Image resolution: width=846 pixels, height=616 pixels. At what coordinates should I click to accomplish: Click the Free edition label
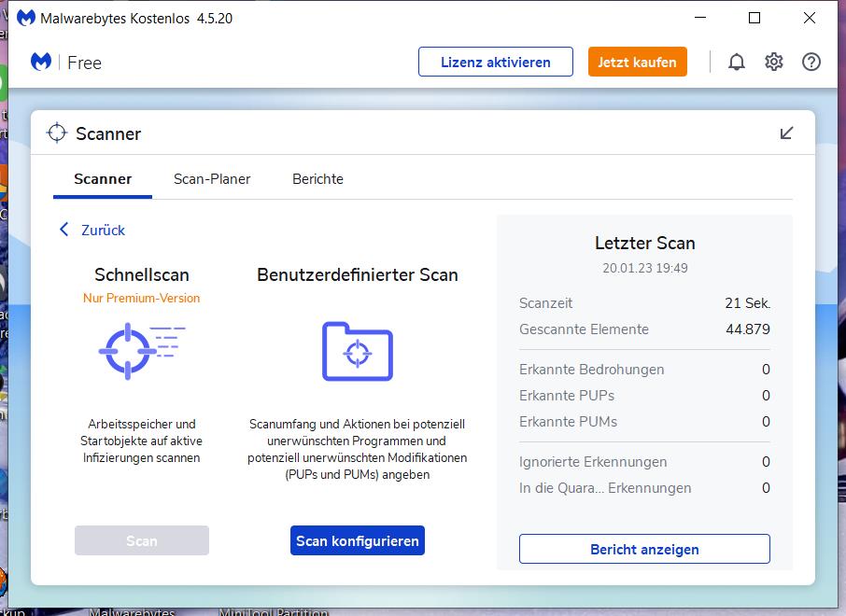(x=84, y=63)
